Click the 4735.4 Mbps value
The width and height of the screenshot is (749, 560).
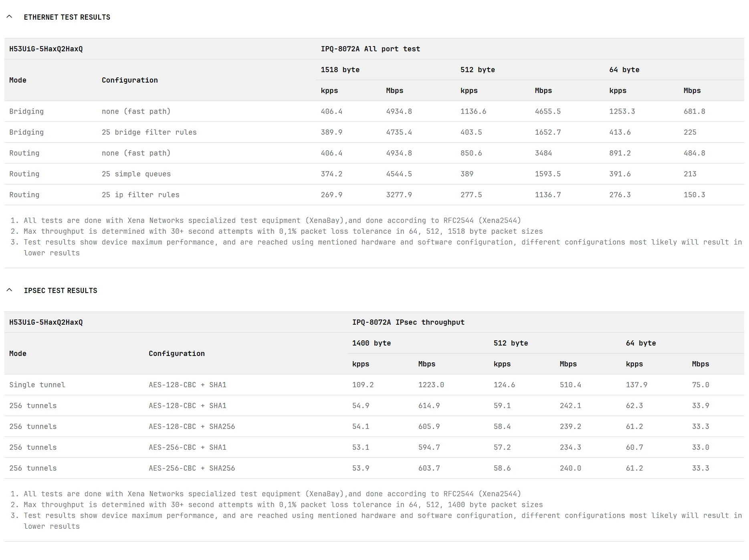pos(399,132)
